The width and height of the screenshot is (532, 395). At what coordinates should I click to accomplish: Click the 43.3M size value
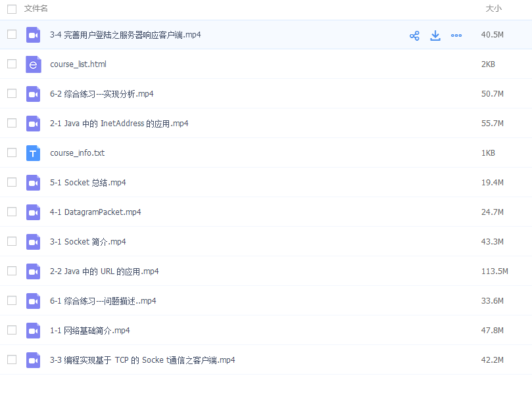tap(493, 242)
